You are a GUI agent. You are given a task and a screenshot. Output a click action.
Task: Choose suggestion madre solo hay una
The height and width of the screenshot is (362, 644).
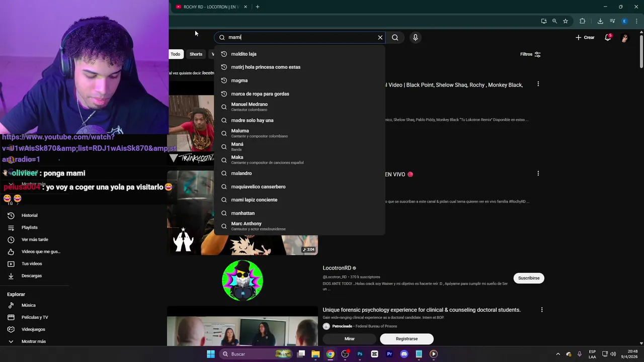299,120
